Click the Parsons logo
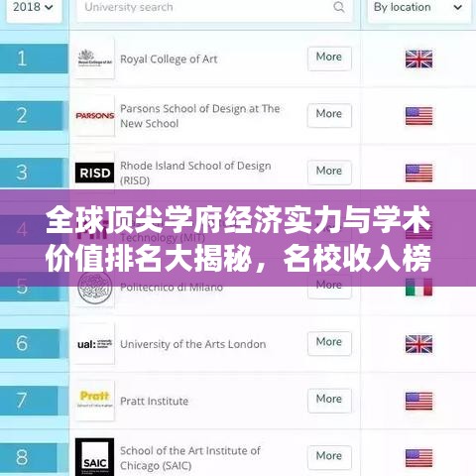 tap(95, 116)
